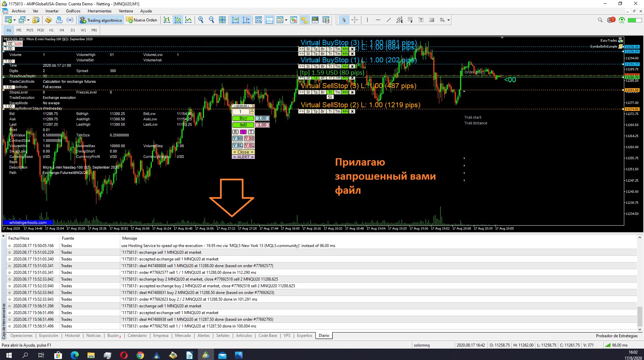Select the Fibonacci retracement tool
The image size is (644, 360).
(410, 20)
